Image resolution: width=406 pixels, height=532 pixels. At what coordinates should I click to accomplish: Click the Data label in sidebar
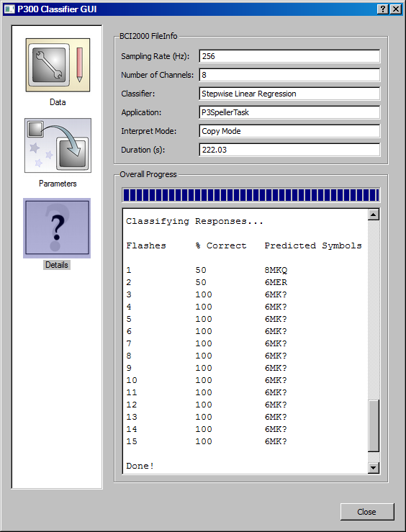click(x=58, y=102)
